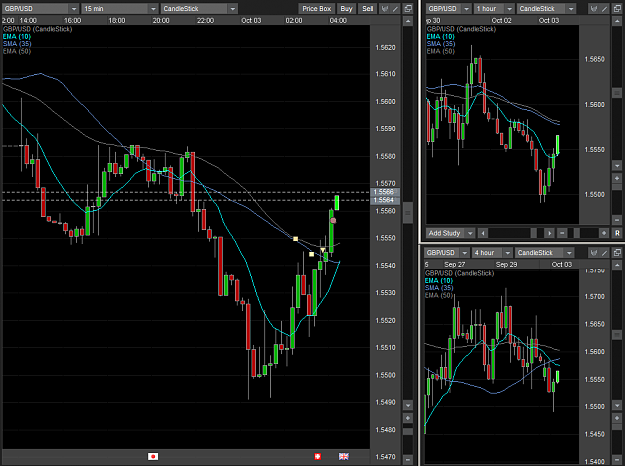The height and width of the screenshot is (466, 625).
Task: Click the EMA (10) label in 15 min chart
Action: point(17,37)
